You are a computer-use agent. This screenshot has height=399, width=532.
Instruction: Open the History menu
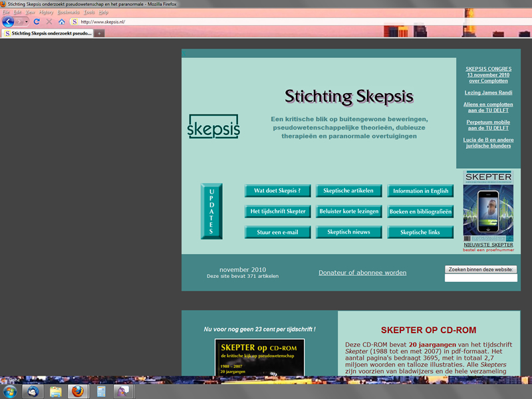click(x=46, y=13)
